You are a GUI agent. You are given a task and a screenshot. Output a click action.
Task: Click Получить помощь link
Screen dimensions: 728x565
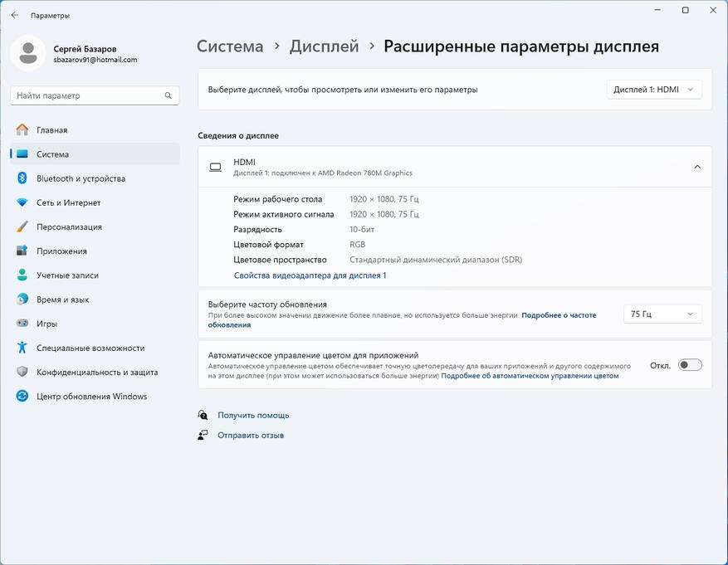point(253,415)
